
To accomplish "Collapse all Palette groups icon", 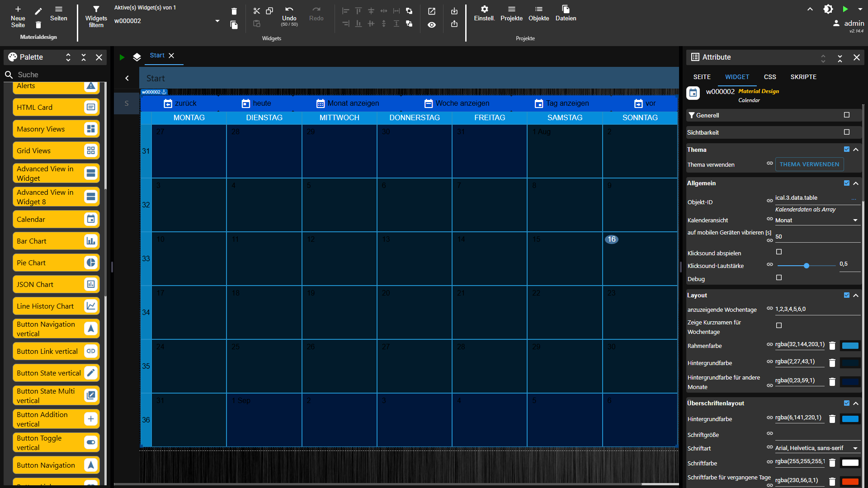I will (x=84, y=57).
